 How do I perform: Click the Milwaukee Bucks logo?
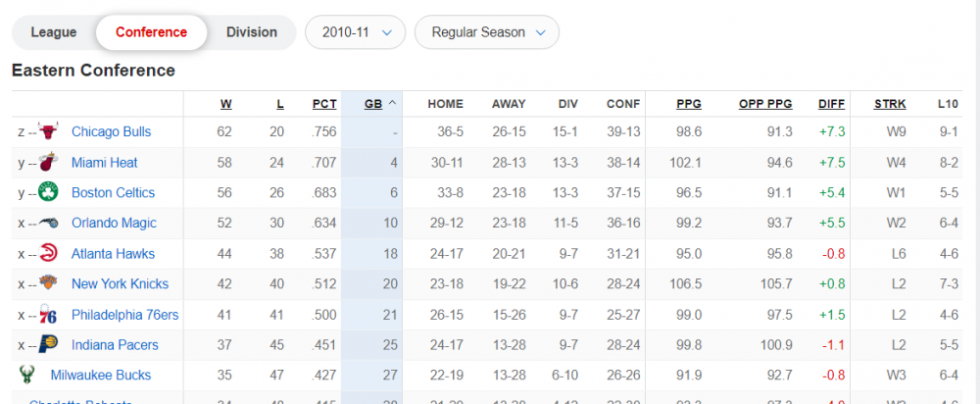(x=26, y=375)
